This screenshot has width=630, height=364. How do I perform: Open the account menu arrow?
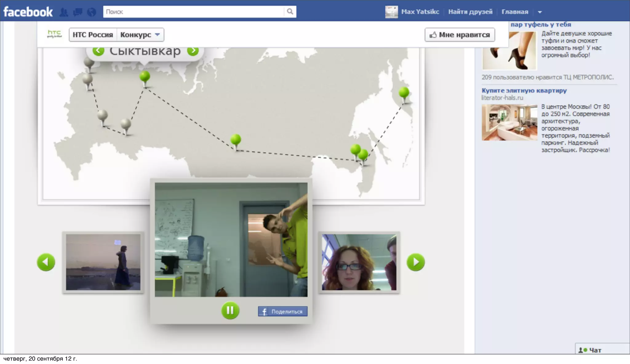click(x=540, y=12)
